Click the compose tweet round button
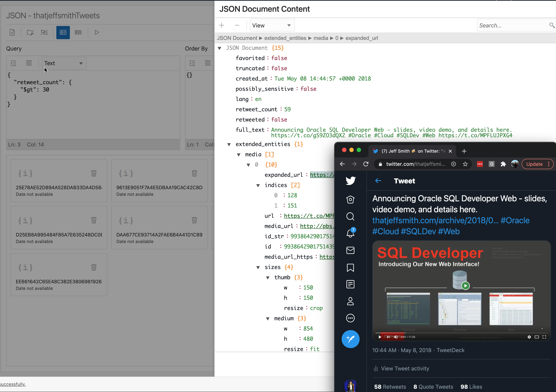The height and width of the screenshot is (392, 556). pos(350,339)
